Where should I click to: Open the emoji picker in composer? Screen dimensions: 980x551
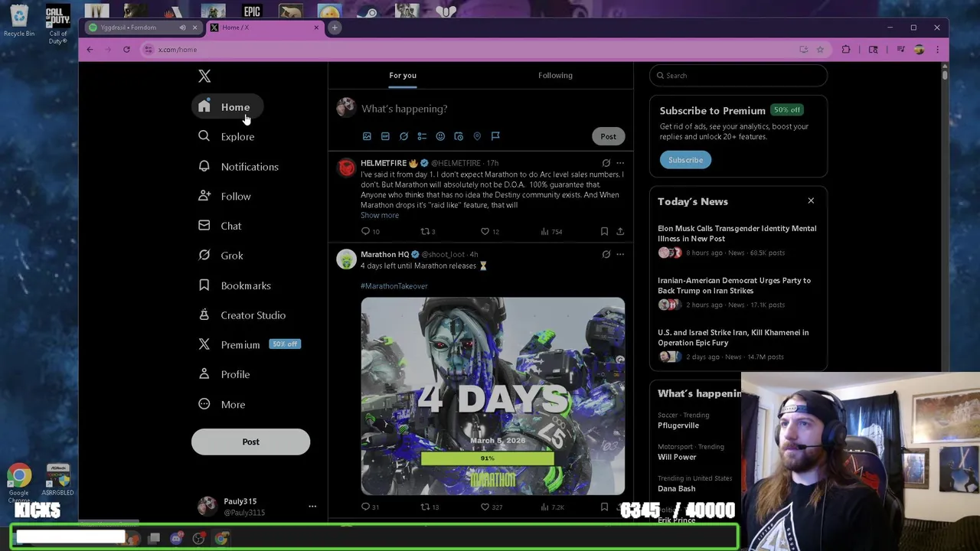(x=440, y=136)
